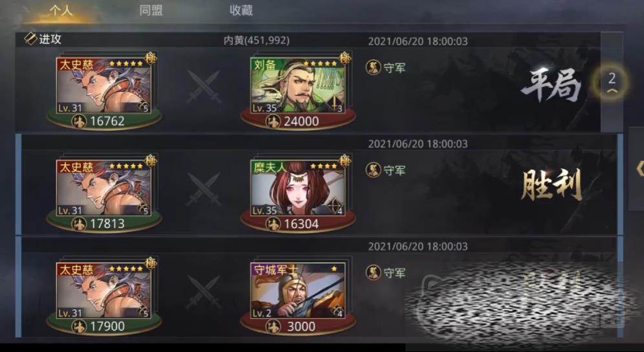The height and width of the screenshot is (352, 644).
Task: Open the 平局 draw result battle details
Action: coord(551,85)
